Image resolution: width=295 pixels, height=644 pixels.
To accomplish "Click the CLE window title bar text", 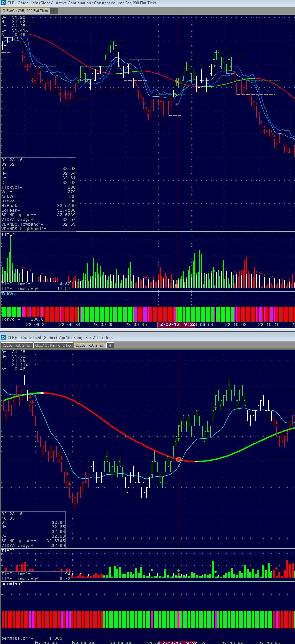I will (82, 3).
